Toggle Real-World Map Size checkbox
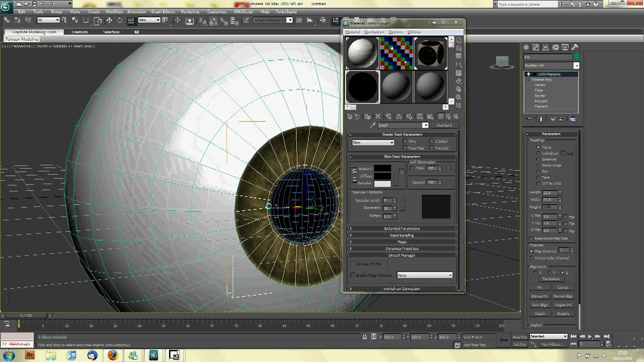This screenshot has height=362, width=644. click(531, 238)
